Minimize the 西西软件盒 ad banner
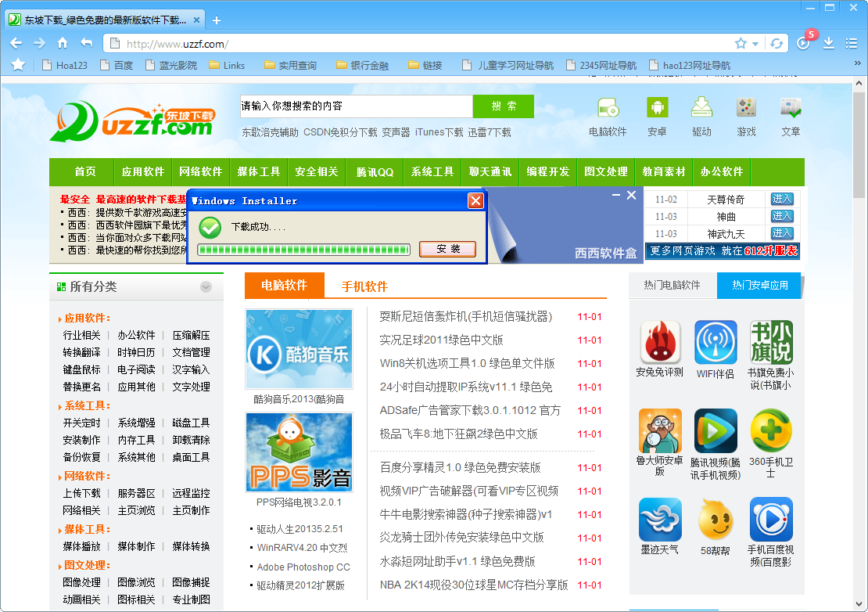Image resolution: width=868 pixels, height=612 pixels. coord(615,195)
